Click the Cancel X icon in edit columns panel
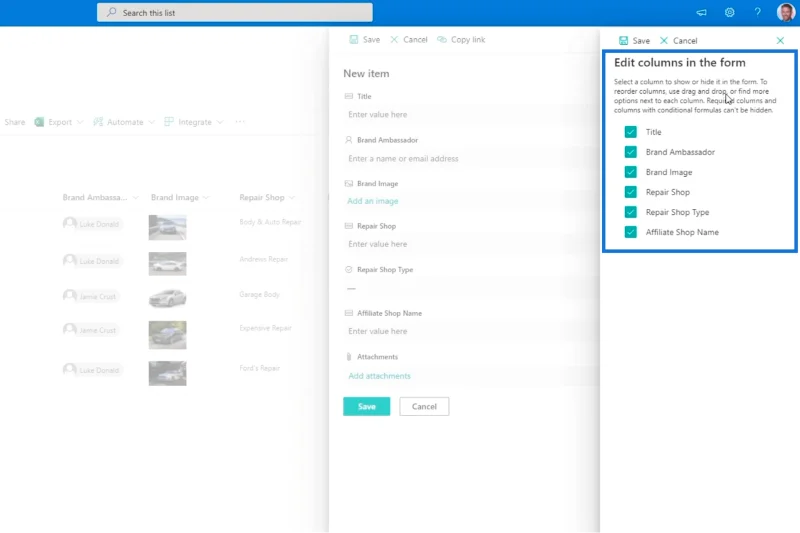 point(664,40)
